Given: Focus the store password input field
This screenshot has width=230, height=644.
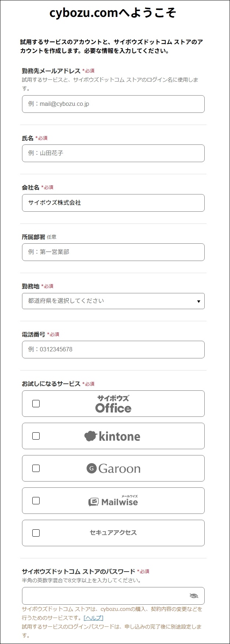Looking at the screenshot, I should pos(105,596).
